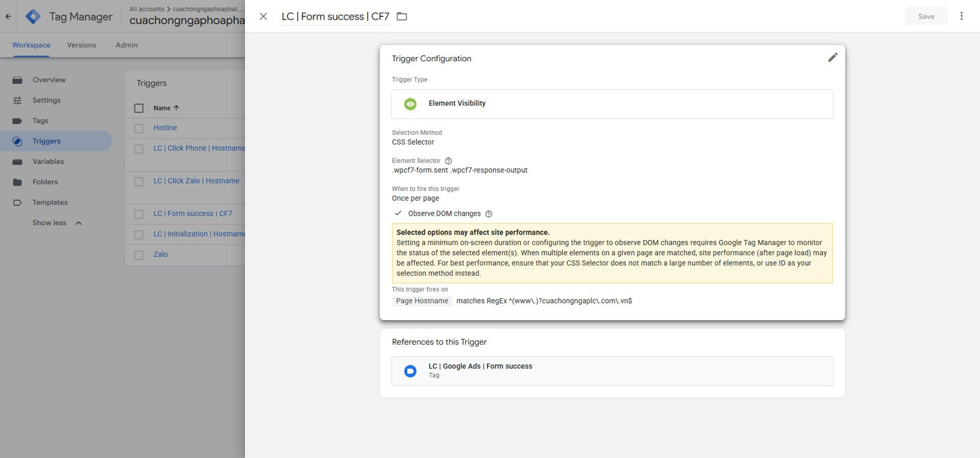
Task: Edit the trigger name LC | Form success | CF7
Action: coord(336,17)
